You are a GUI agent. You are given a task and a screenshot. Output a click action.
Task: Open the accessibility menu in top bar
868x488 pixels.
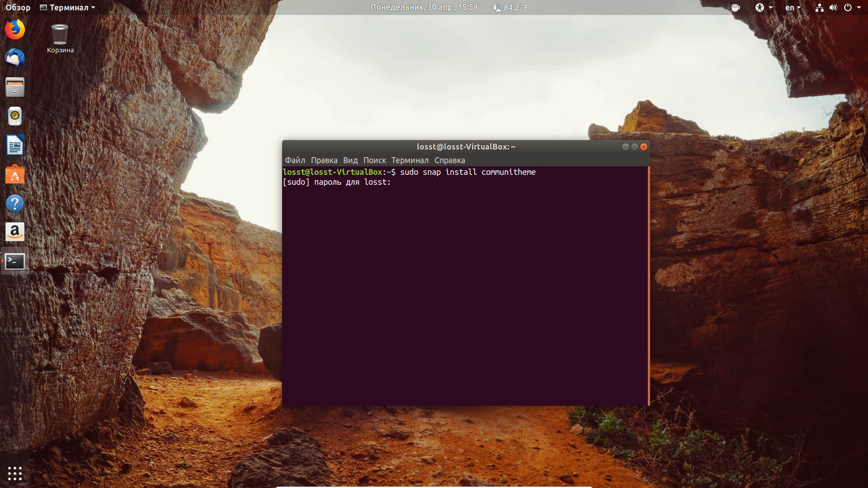(764, 8)
